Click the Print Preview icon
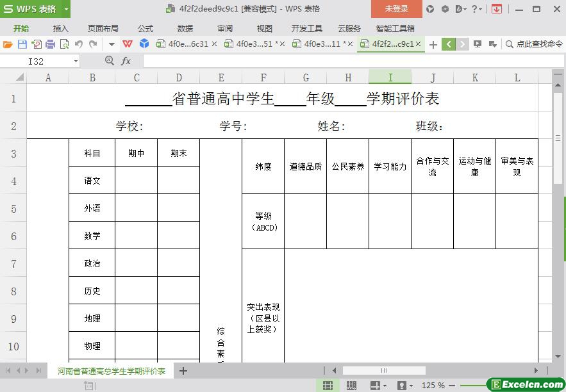566x392 pixels. [x=64, y=44]
